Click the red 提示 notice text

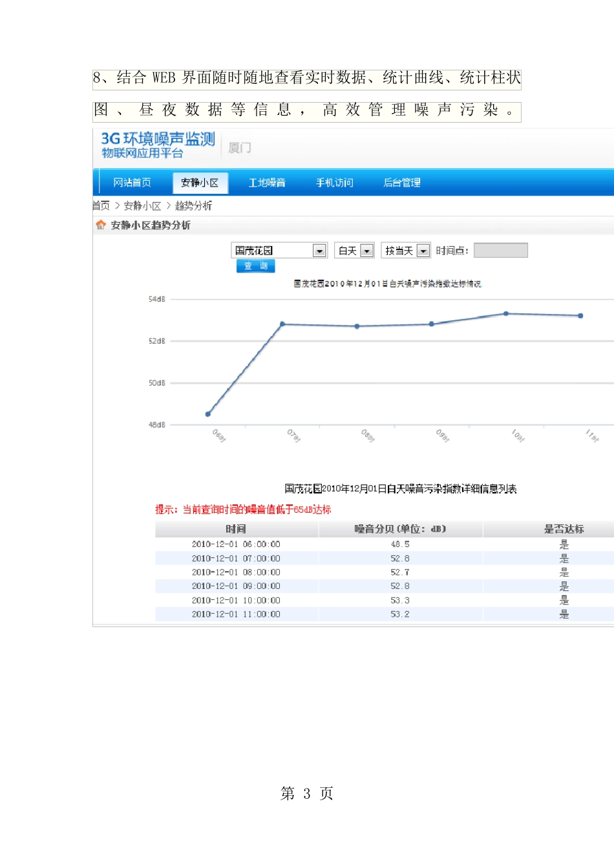[243, 510]
